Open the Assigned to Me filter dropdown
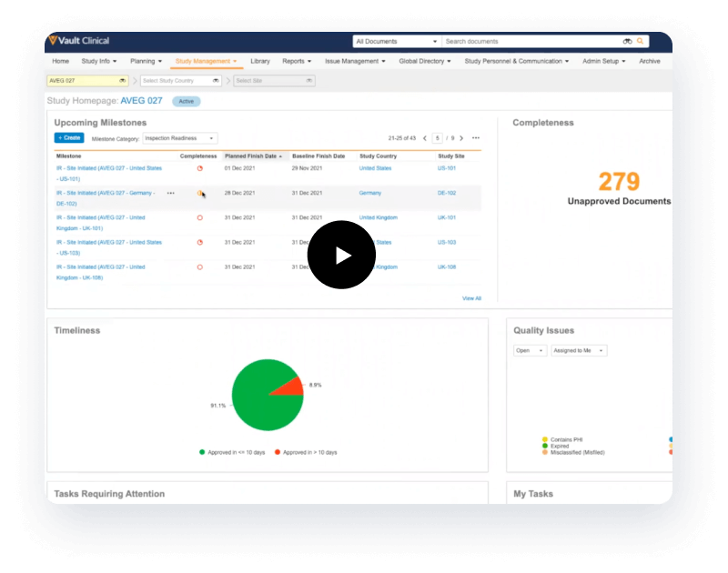Viewport: 728px width, 573px height. (579, 350)
